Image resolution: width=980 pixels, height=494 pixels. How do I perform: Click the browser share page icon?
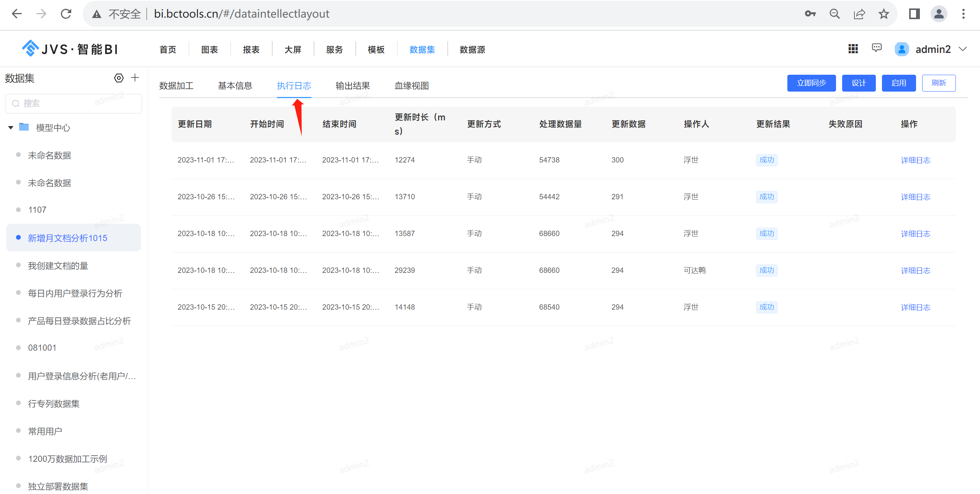859,14
